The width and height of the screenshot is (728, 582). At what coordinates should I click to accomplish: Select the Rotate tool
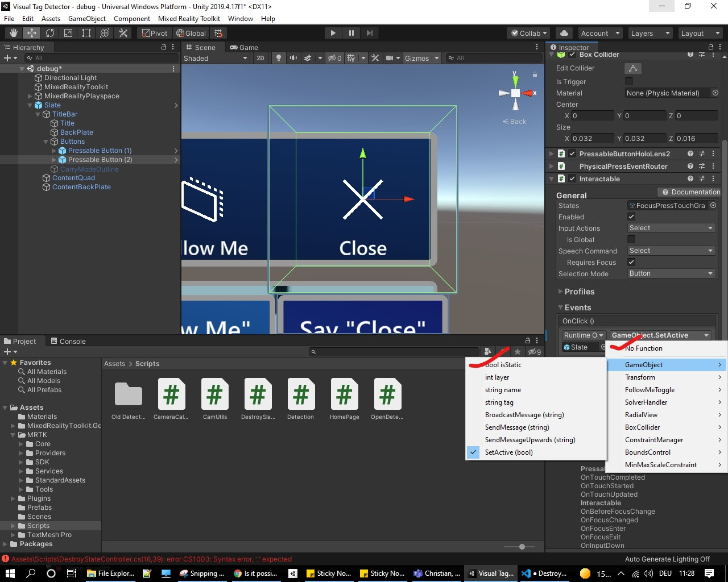click(x=50, y=33)
